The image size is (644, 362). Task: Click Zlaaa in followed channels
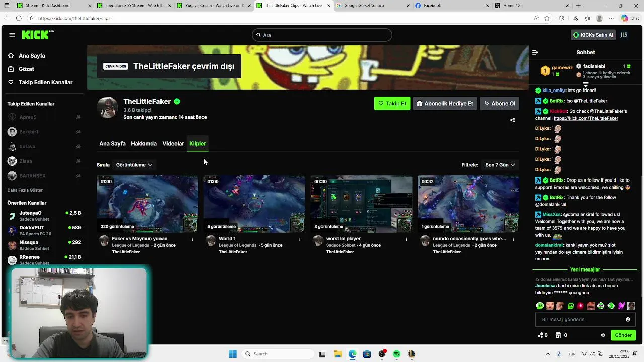point(44,161)
